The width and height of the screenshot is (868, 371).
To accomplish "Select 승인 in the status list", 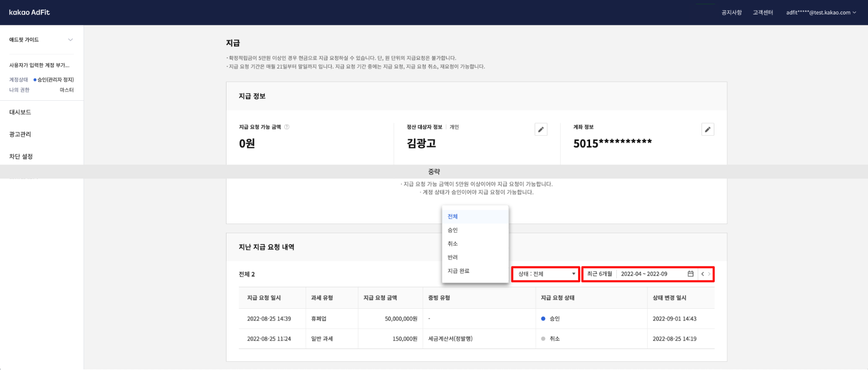I will point(453,230).
